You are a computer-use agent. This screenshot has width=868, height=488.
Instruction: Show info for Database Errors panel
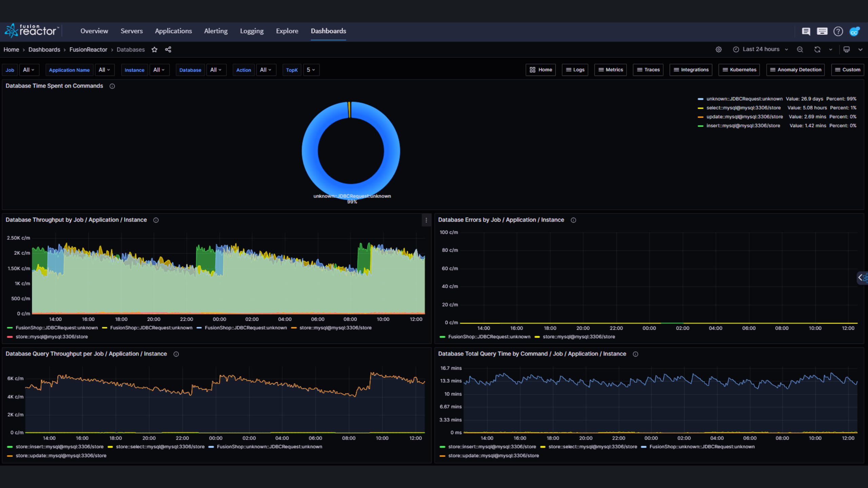coord(573,220)
